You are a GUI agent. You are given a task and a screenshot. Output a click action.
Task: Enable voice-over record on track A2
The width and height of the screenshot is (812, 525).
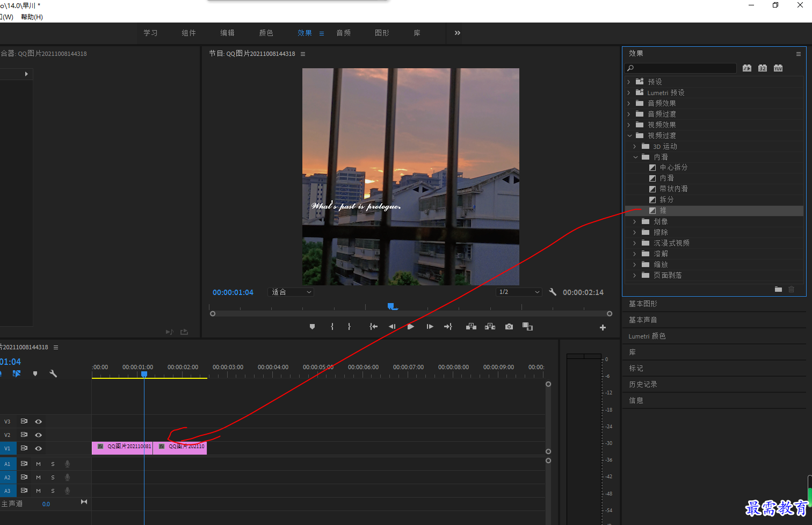click(x=67, y=477)
